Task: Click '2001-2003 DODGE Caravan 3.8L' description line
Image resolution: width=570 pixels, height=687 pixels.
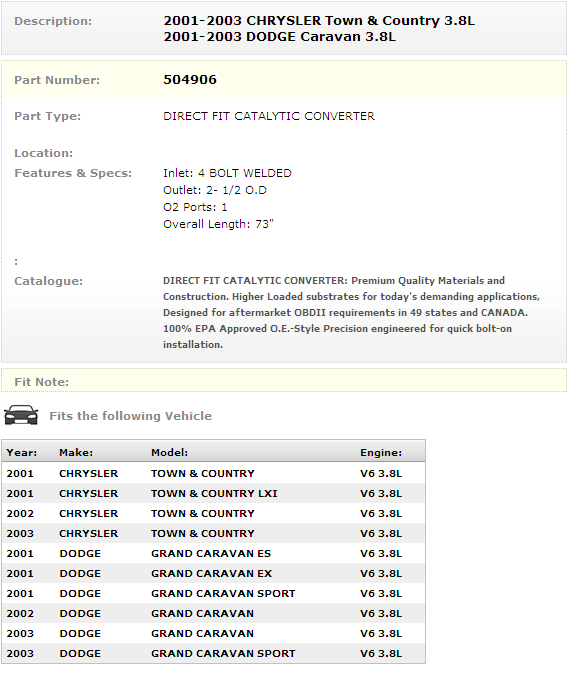Action: click(280, 37)
